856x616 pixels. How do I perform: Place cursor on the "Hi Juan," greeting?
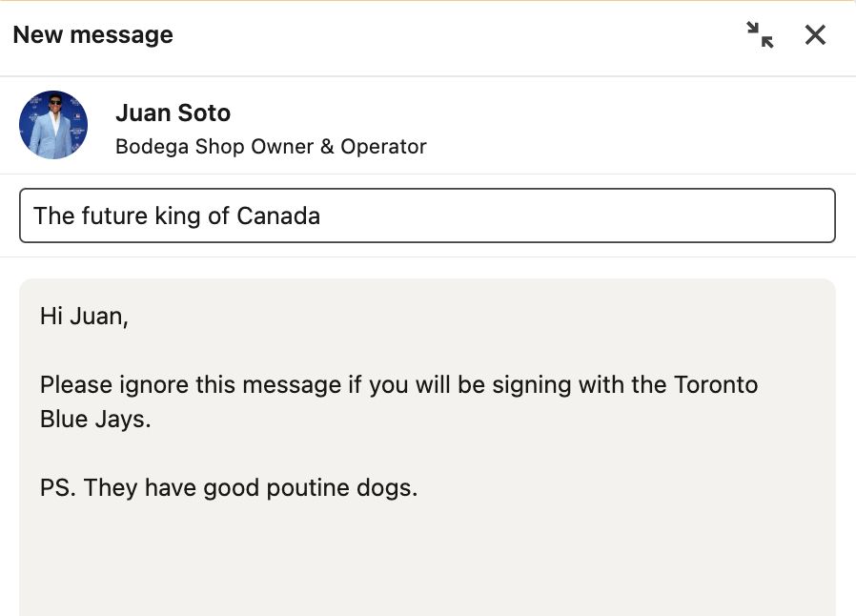point(84,316)
